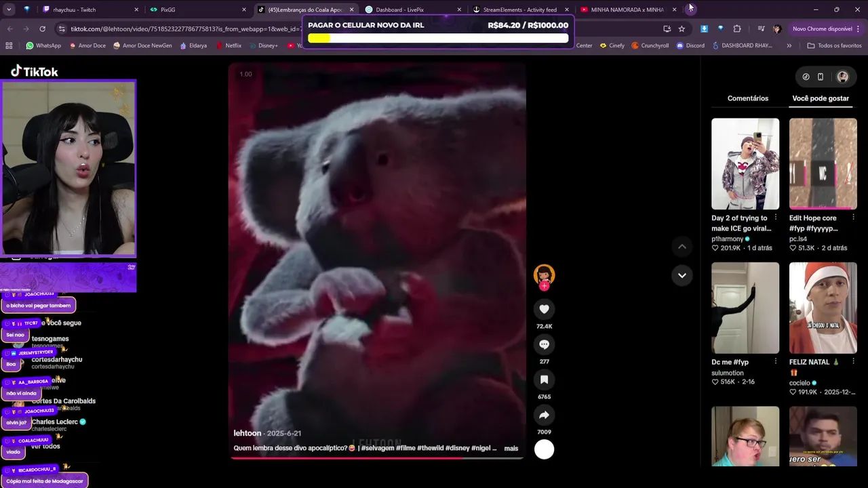Open the Chrome tab search dropdown
The image size is (868, 488).
pos(9,9)
